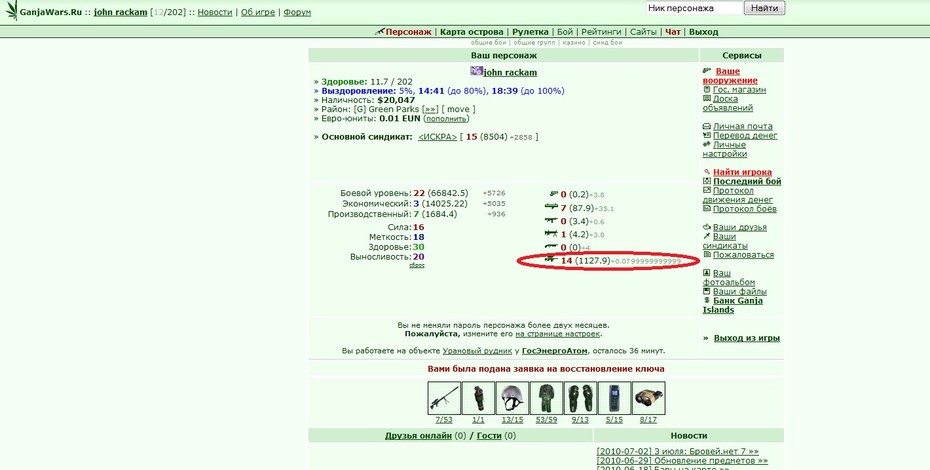
Task: Click the icon beside Ваши друзья
Action: click(706, 227)
